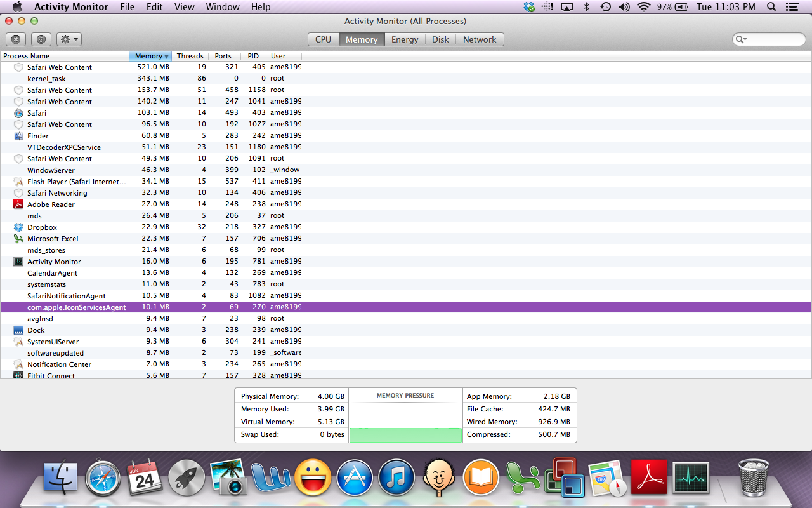The image size is (812, 508).
Task: Open the gear action dropdown
Action: tap(69, 39)
